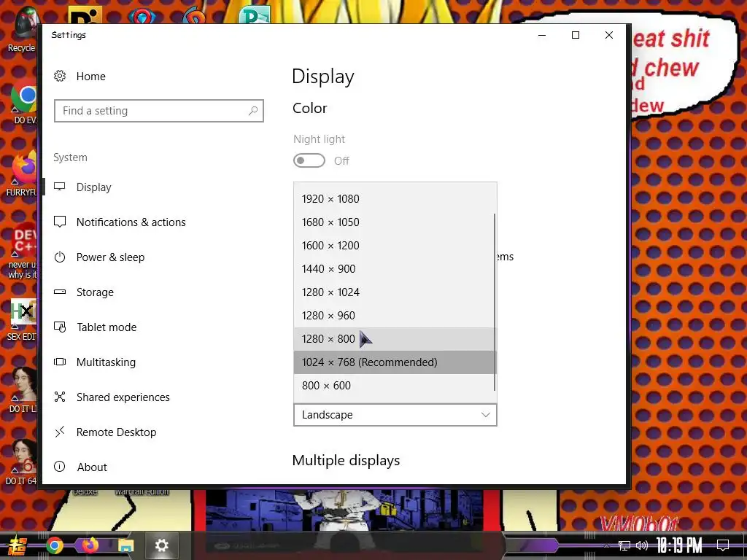The width and height of the screenshot is (747, 560).
Task: Click the resolution list scrollbar
Action: pyautogui.click(x=495, y=302)
